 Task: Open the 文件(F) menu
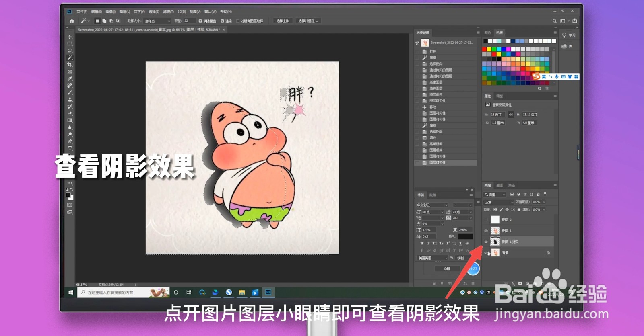click(82, 12)
